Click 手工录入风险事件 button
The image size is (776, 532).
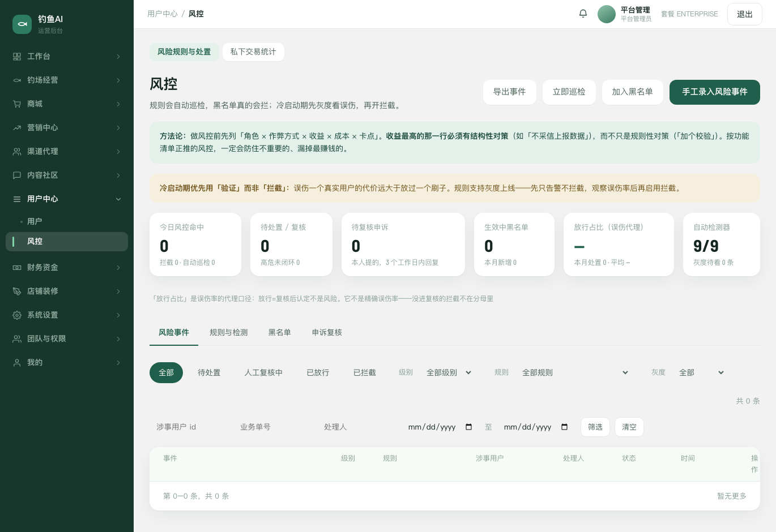715,92
